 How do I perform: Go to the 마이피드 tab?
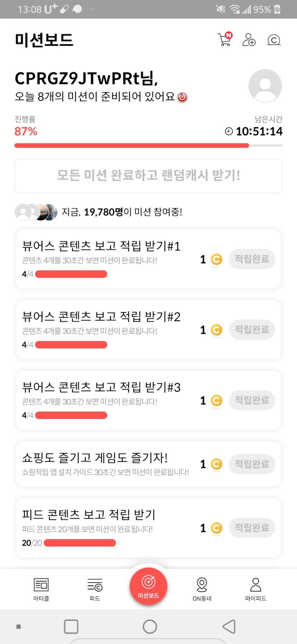pos(255,589)
